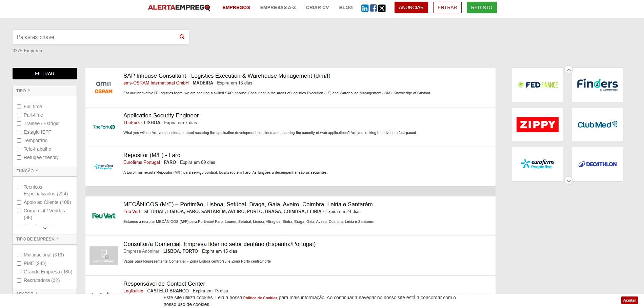The height and width of the screenshot is (307, 644).
Task: Open Feu Vert company name link
Action: pyautogui.click(x=132, y=212)
